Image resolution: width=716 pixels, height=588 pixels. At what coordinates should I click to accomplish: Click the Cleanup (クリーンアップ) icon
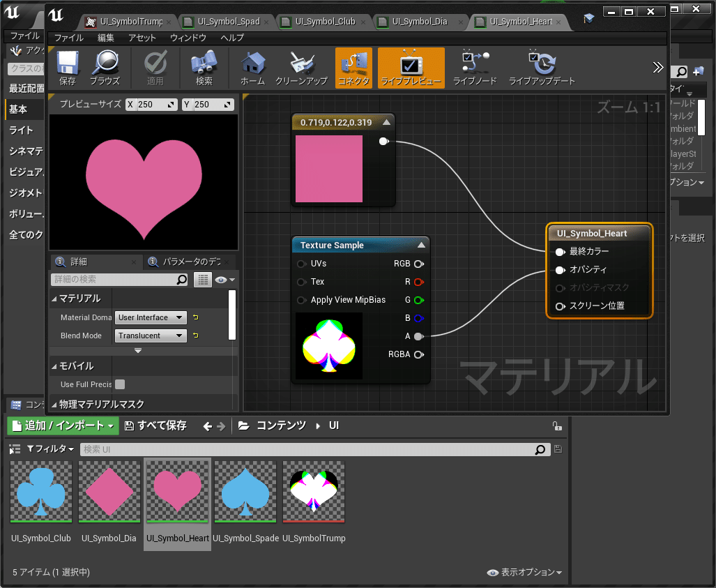(301, 68)
